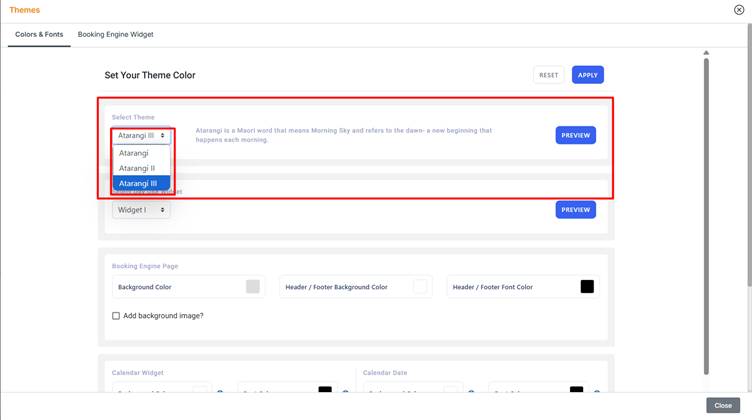Image resolution: width=752 pixels, height=420 pixels.
Task: Open the Background Color swatch
Action: pyautogui.click(x=253, y=287)
